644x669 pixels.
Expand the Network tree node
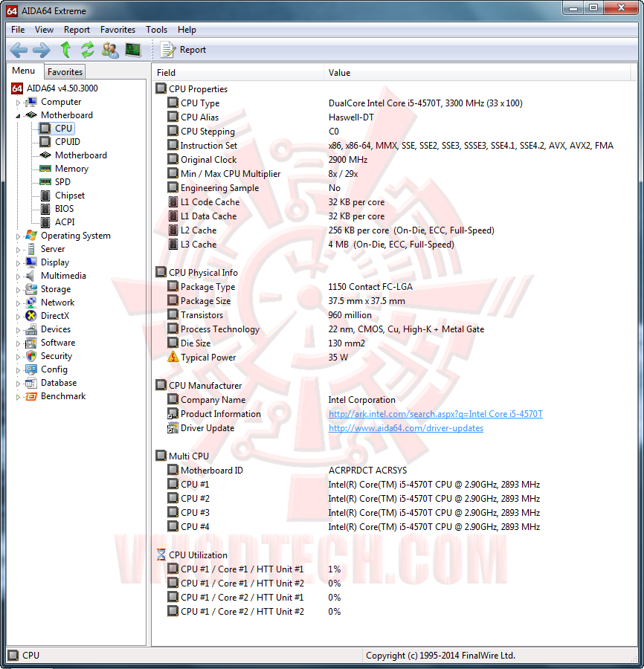coord(18,303)
